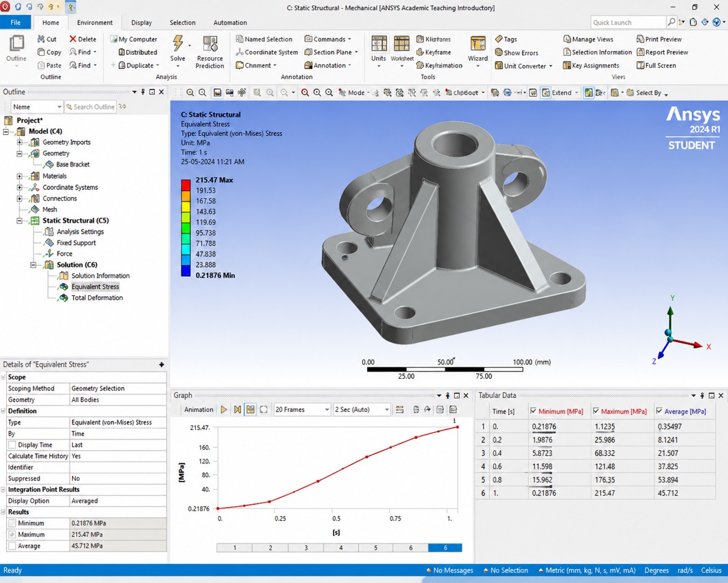Click the Search Outline field

(90, 107)
